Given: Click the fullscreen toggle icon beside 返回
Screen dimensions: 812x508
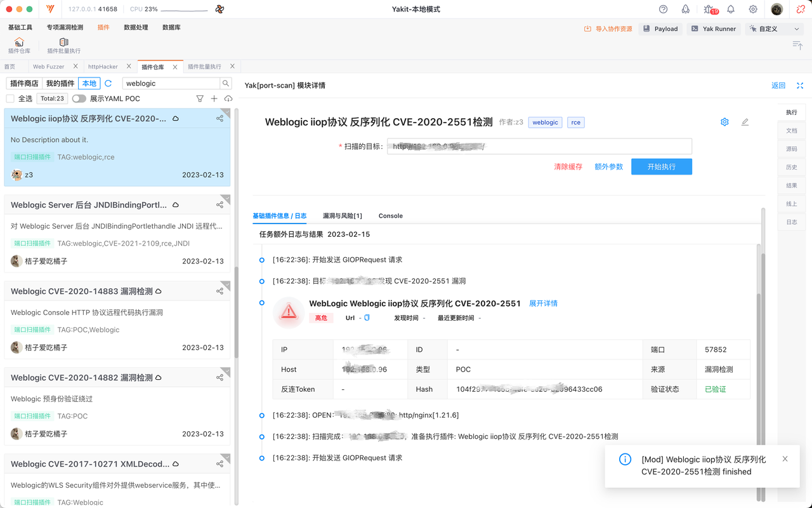Looking at the screenshot, I should coord(800,85).
